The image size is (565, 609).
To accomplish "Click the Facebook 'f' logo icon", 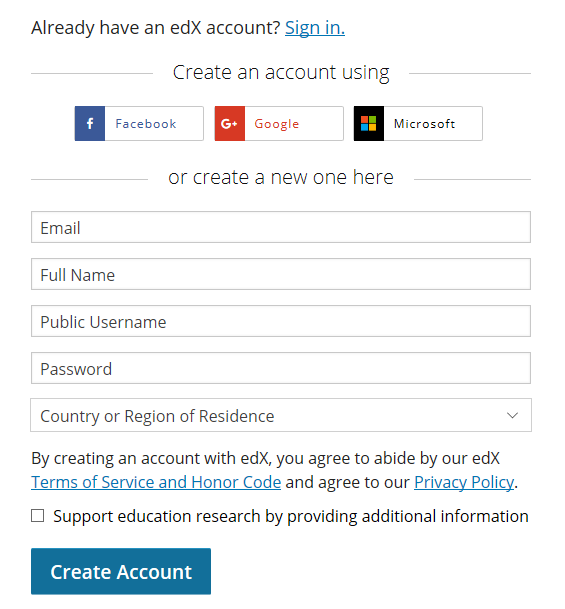I will click(90, 124).
